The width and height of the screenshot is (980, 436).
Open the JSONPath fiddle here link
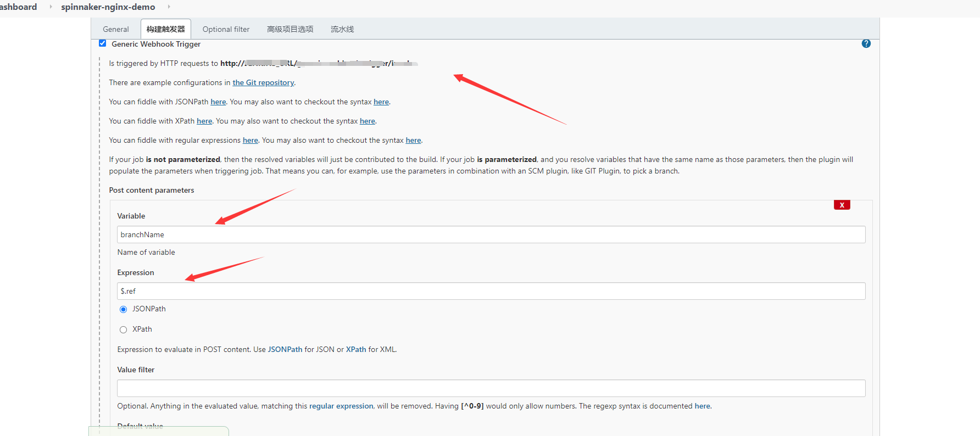(218, 102)
